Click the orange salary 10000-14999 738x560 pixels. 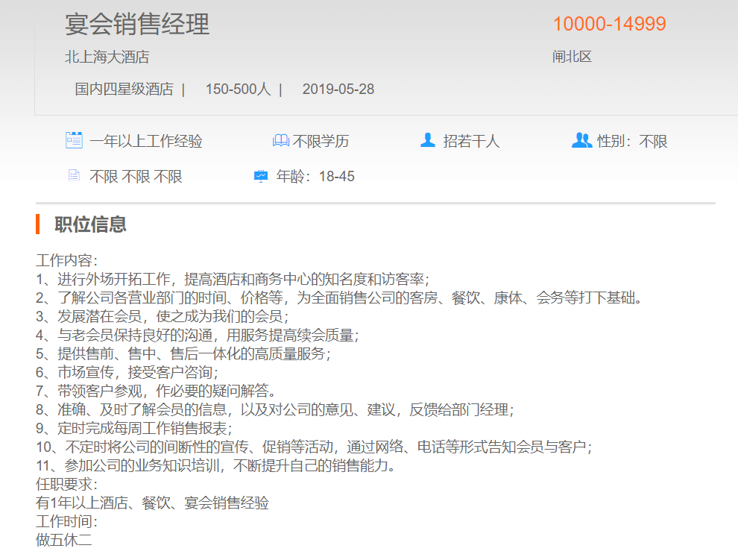coord(609,25)
